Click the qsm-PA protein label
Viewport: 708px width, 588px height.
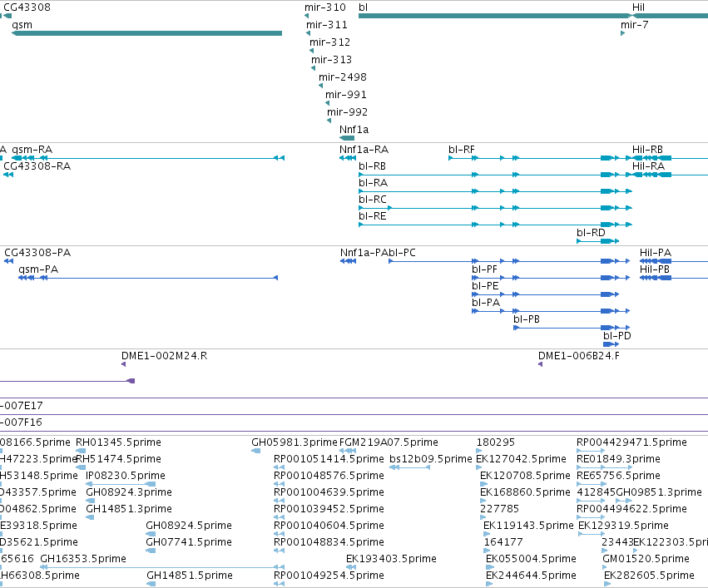coord(38,269)
